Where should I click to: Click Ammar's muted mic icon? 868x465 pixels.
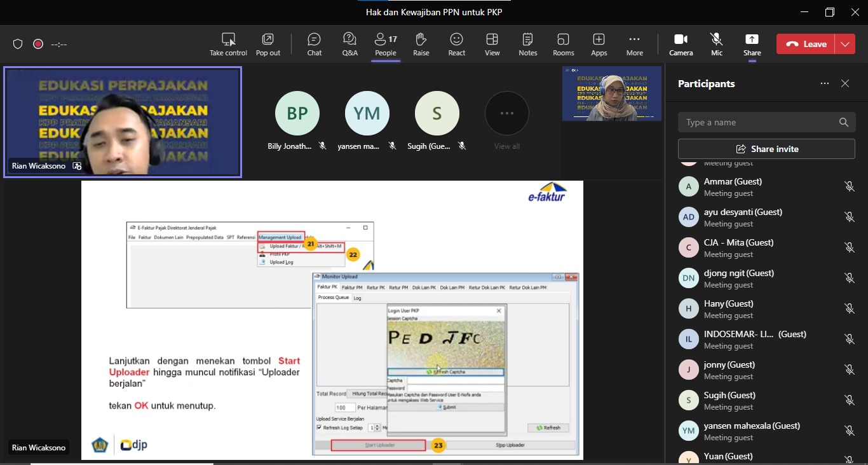[849, 186]
